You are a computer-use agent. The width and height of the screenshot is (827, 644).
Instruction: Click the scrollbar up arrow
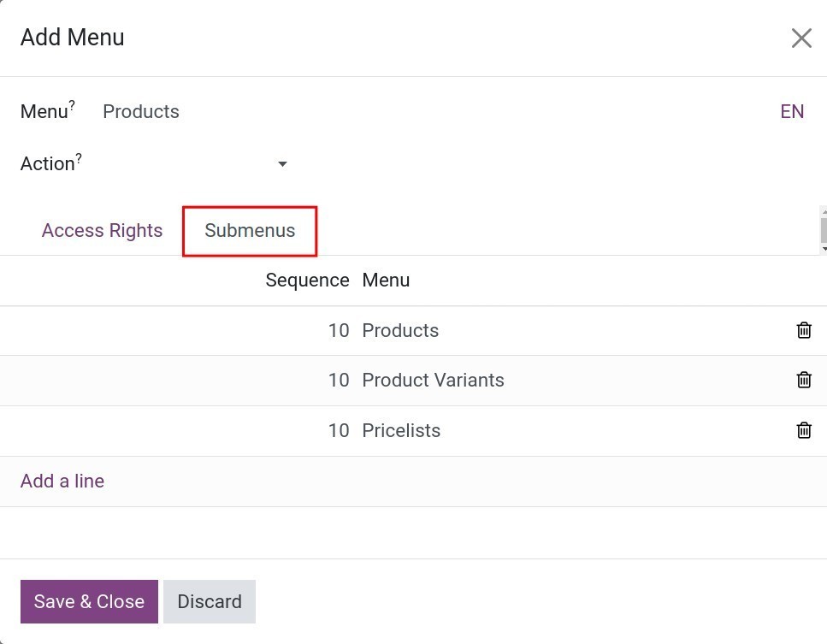tap(824, 211)
